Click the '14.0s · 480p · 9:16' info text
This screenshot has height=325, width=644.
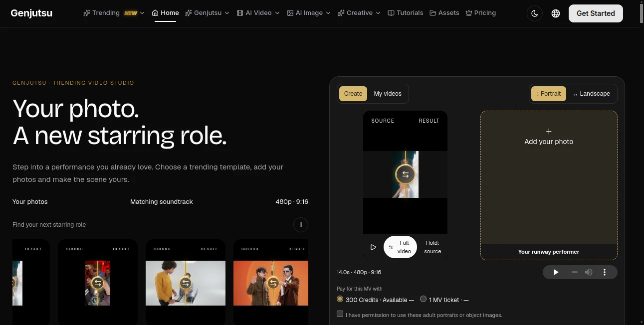pos(359,272)
